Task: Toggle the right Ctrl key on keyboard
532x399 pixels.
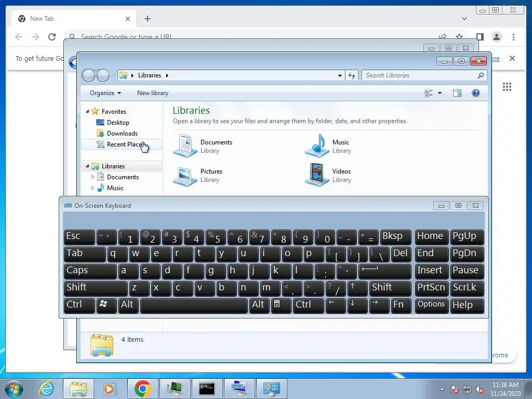Action: [x=309, y=305]
